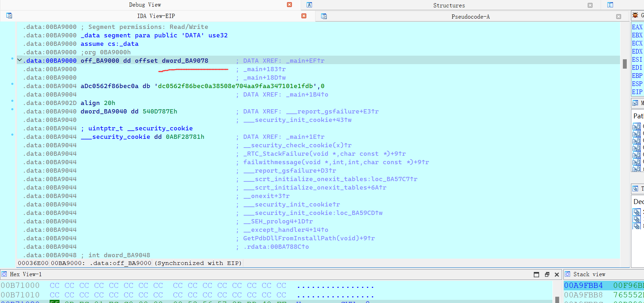The height and width of the screenshot is (303, 644).
Task: Follow xref ___report_gsfailure+E3↑r
Action: click(332, 111)
